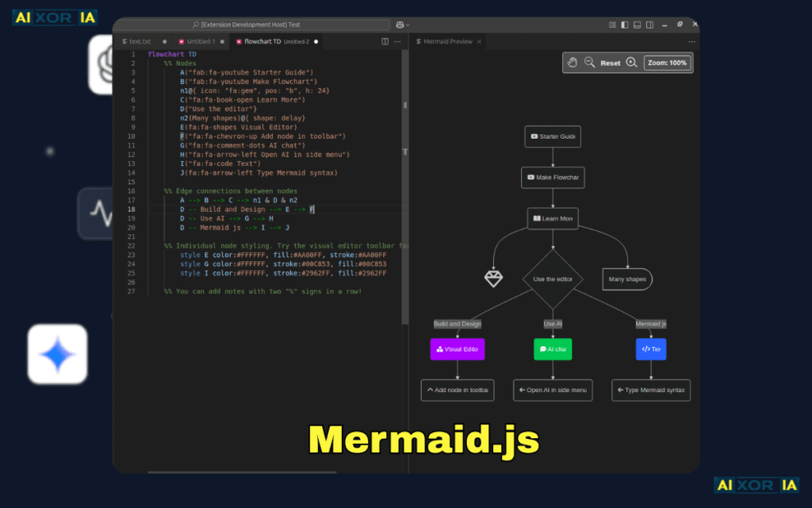Open the Mermaid Preview ellipsis menu
This screenshot has width=812, height=508.
click(691, 40)
